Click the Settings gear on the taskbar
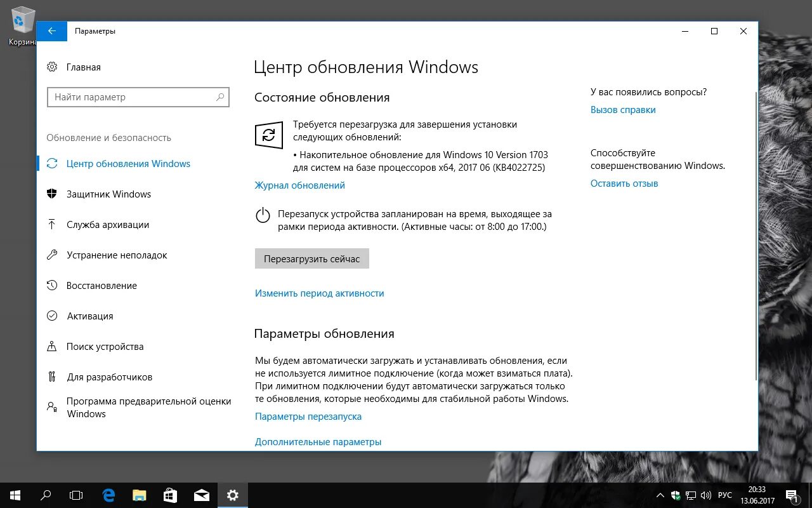Image resolution: width=812 pixels, height=508 pixels. coord(232,495)
